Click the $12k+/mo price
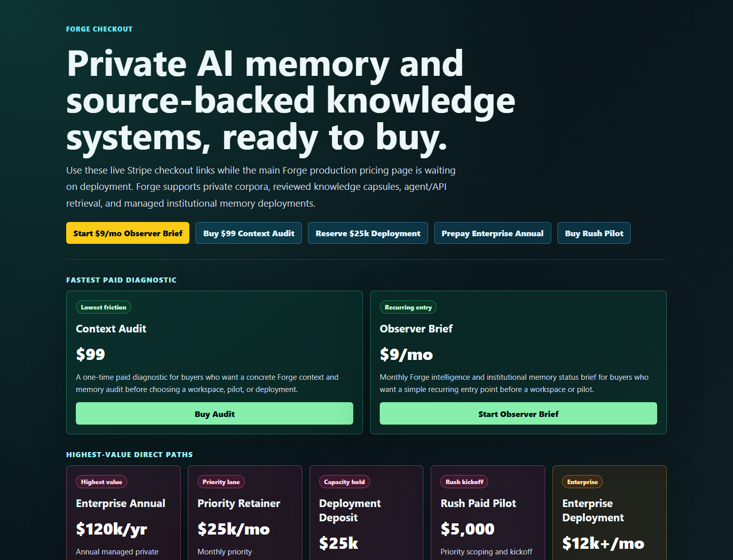This screenshot has height=560, width=733. click(603, 543)
